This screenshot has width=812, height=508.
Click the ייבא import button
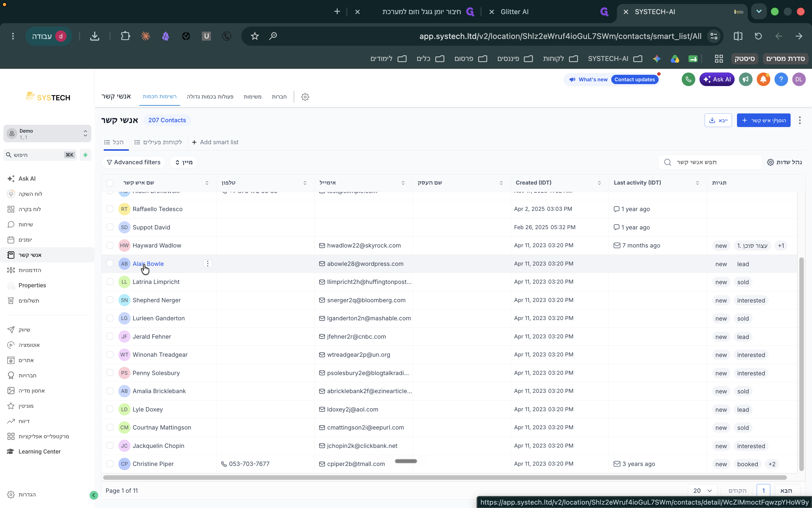point(718,120)
